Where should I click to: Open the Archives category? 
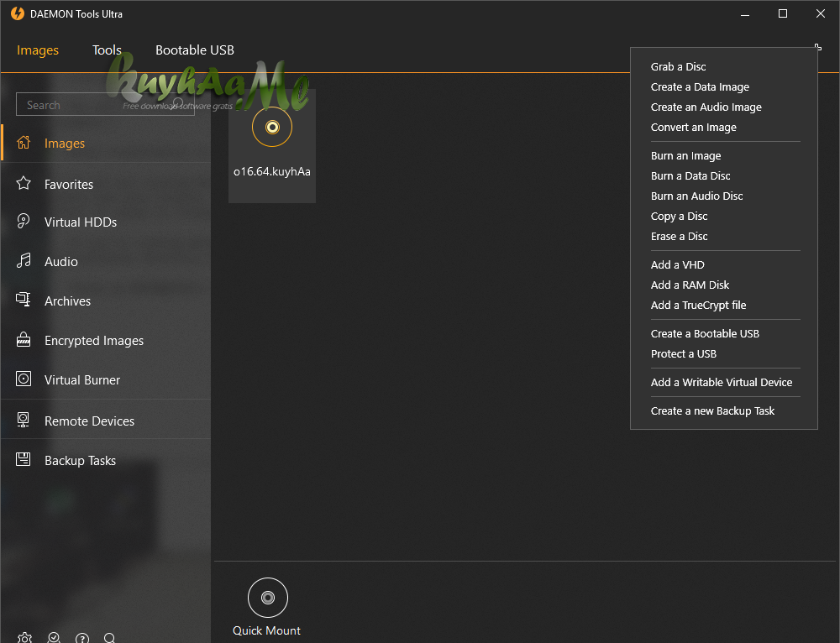(106, 301)
